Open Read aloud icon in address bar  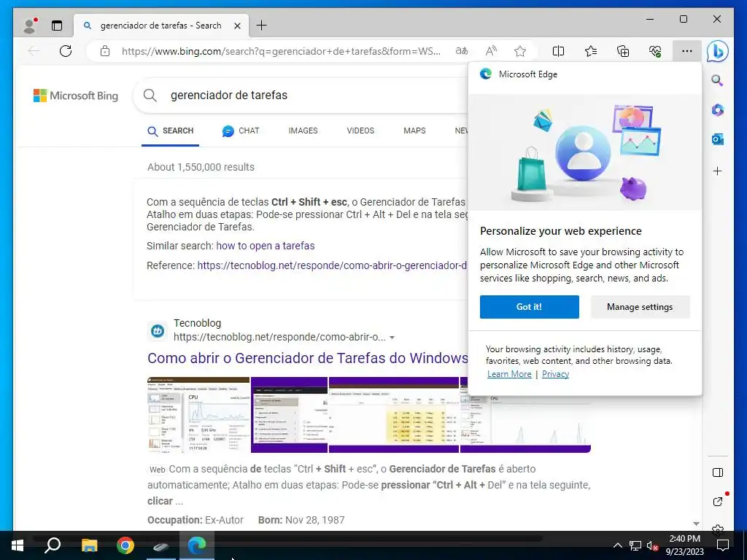point(491,51)
